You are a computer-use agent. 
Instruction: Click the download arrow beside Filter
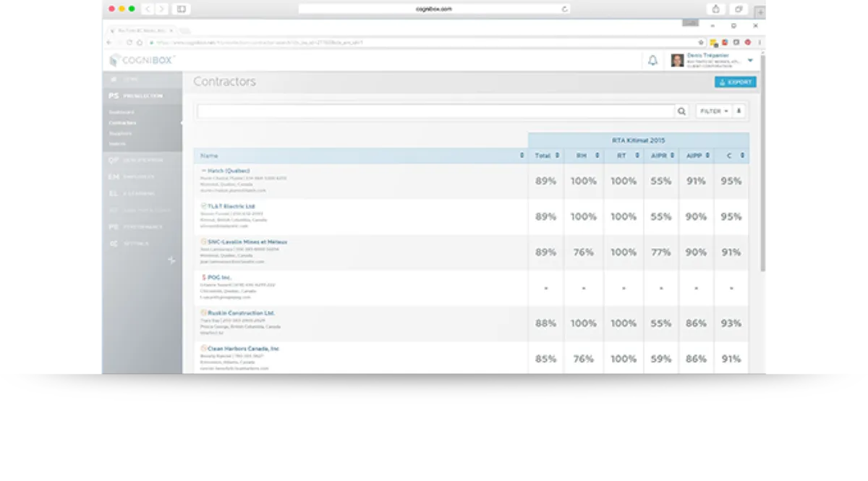[x=739, y=111]
